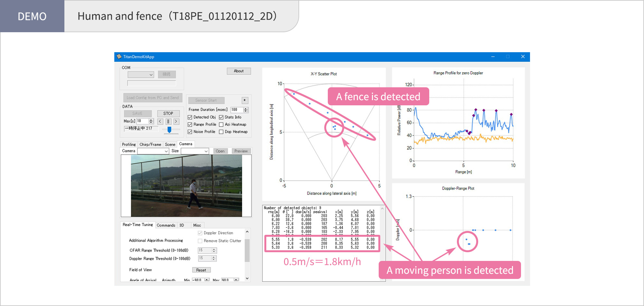Open the Camera selection dropdown
This screenshot has height=306, width=644.
(153, 151)
